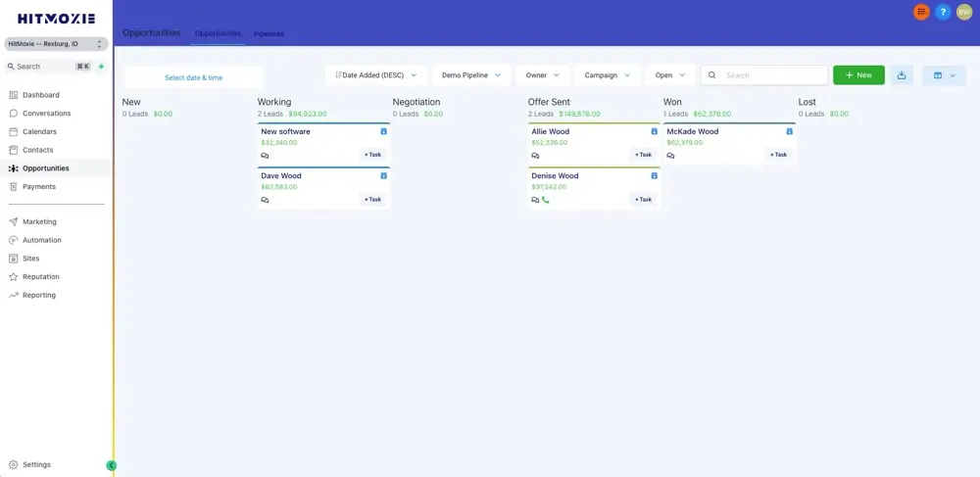Viewport: 980px width, 477px height.
Task: Click green phone icon on Denise Wood card
Action: 546,200
